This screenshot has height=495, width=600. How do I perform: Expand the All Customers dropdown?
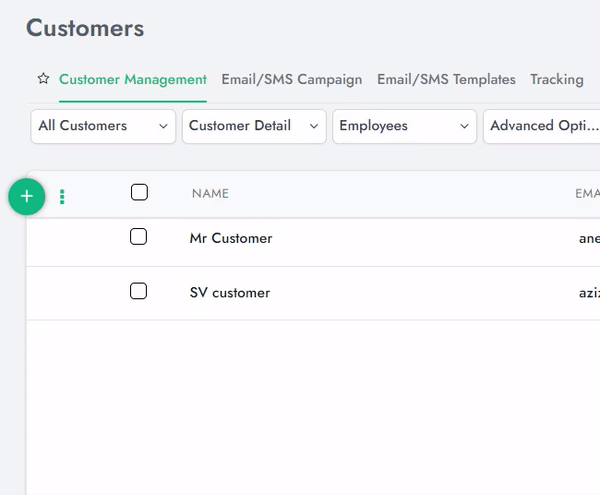point(103,126)
